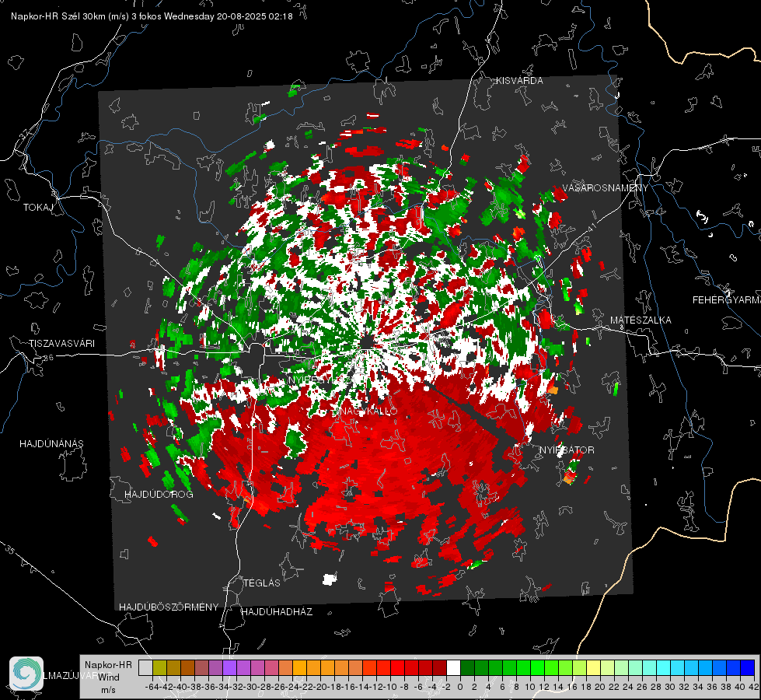Click the 'm/s' unit label in the legend
Screen dimensions: 761x700
108,690
